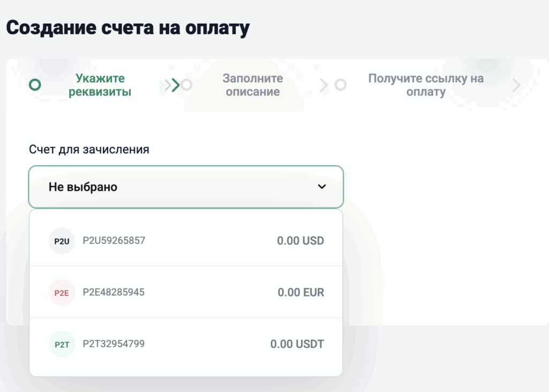Click the gray circle before Получите ссылку на оплату
The height and width of the screenshot is (392, 549).
coord(340,85)
